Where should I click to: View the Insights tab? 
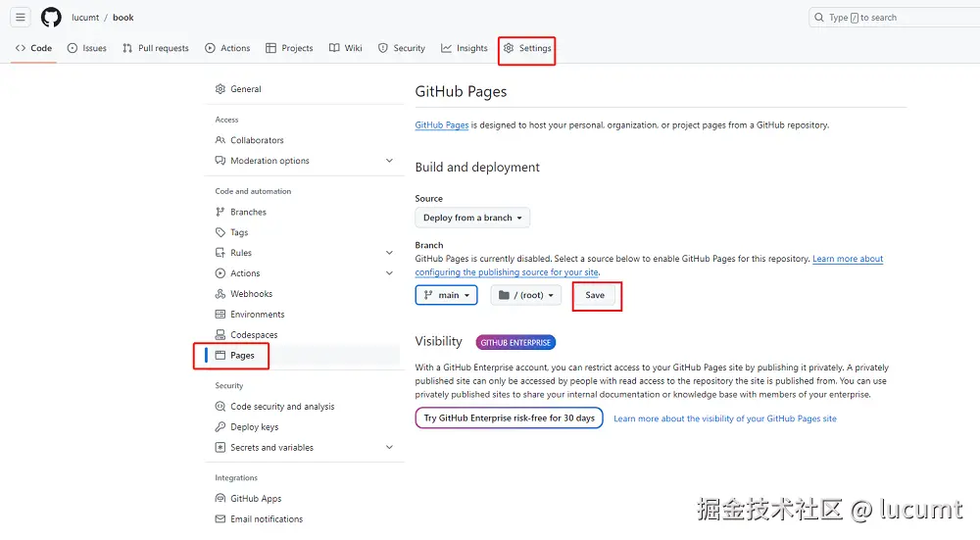pyautogui.click(x=465, y=48)
